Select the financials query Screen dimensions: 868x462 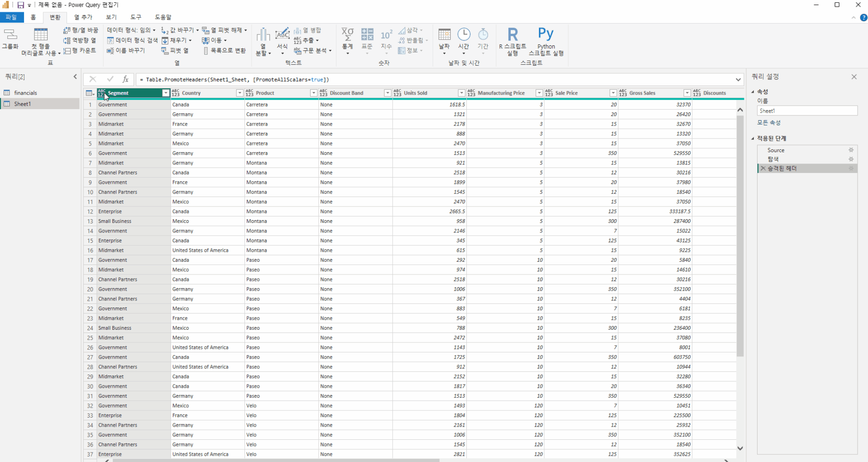pyautogui.click(x=40, y=93)
